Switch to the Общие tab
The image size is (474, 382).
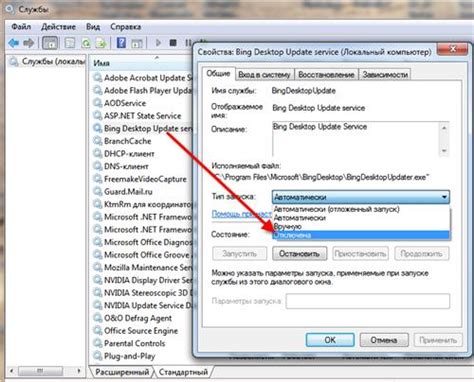tap(218, 74)
